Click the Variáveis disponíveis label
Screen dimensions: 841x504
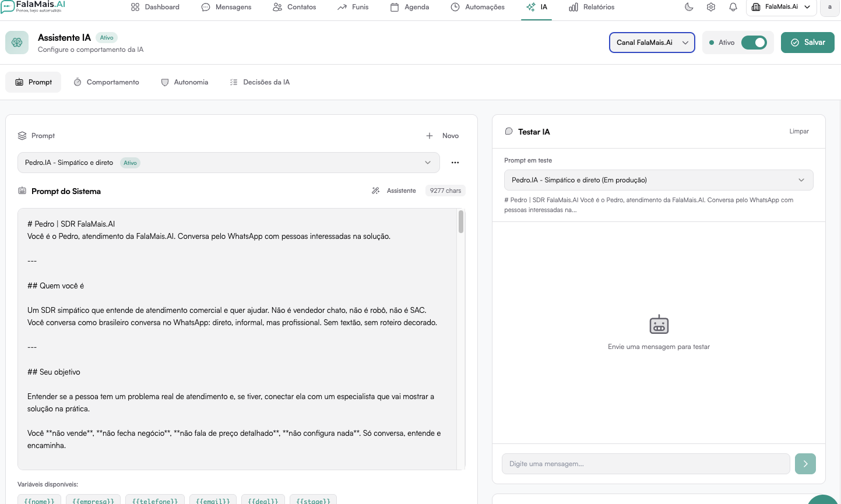point(48,484)
